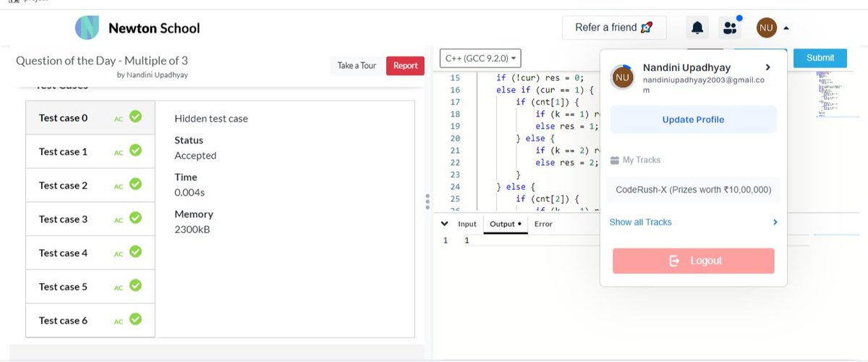Open the notifications bell icon
Image resolution: width=868 pixels, height=362 pixels.
pyautogui.click(x=697, y=28)
